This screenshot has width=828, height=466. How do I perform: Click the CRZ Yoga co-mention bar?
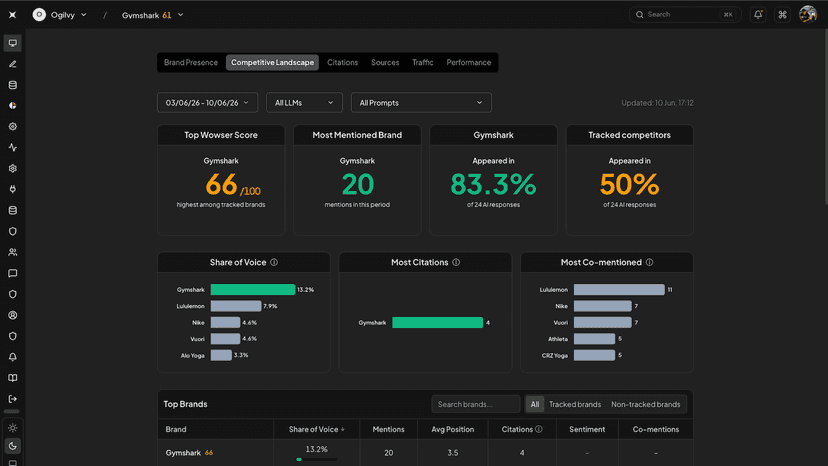tap(594, 355)
